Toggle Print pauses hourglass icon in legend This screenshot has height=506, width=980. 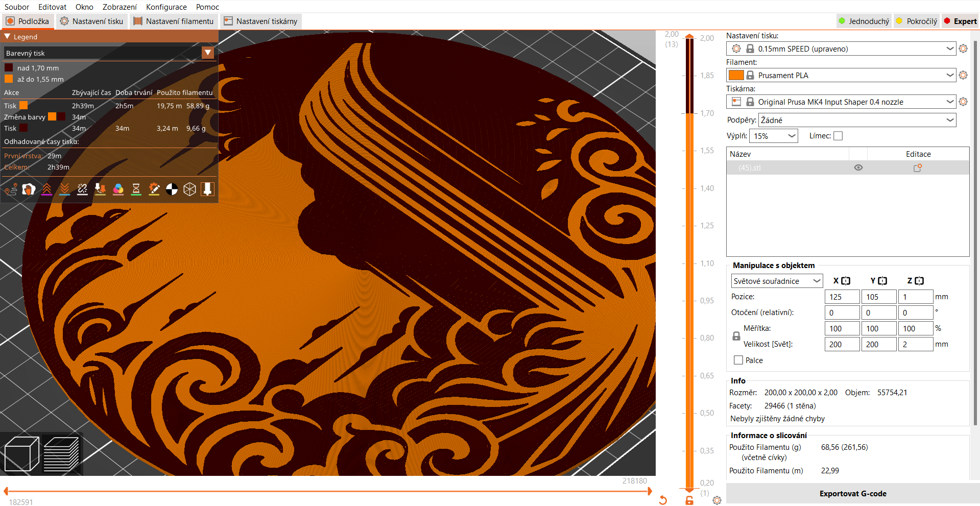click(x=136, y=189)
